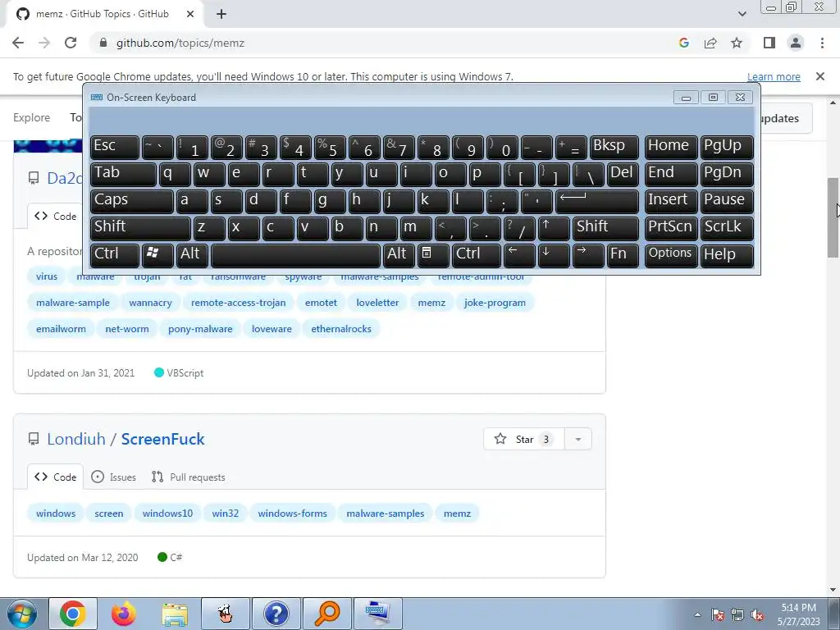
Task: Toggle the right Shift key
Action: [606, 229]
